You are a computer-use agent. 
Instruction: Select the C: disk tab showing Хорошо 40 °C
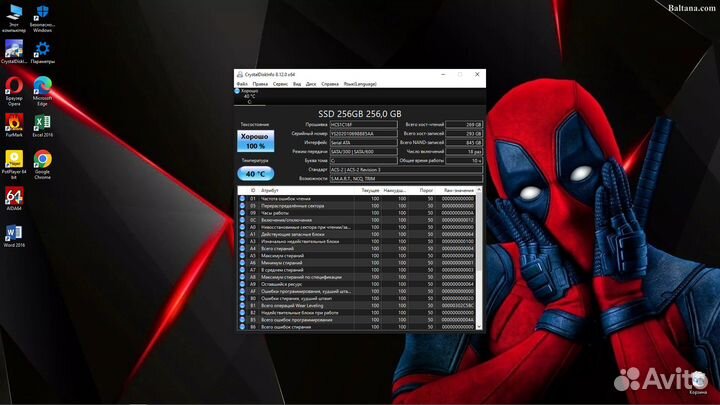tap(249, 96)
